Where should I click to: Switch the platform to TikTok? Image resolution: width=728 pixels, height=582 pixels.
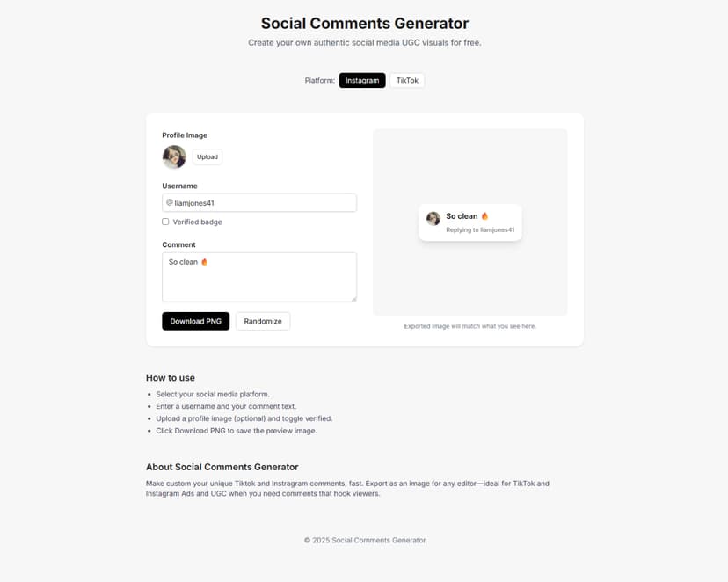406,80
